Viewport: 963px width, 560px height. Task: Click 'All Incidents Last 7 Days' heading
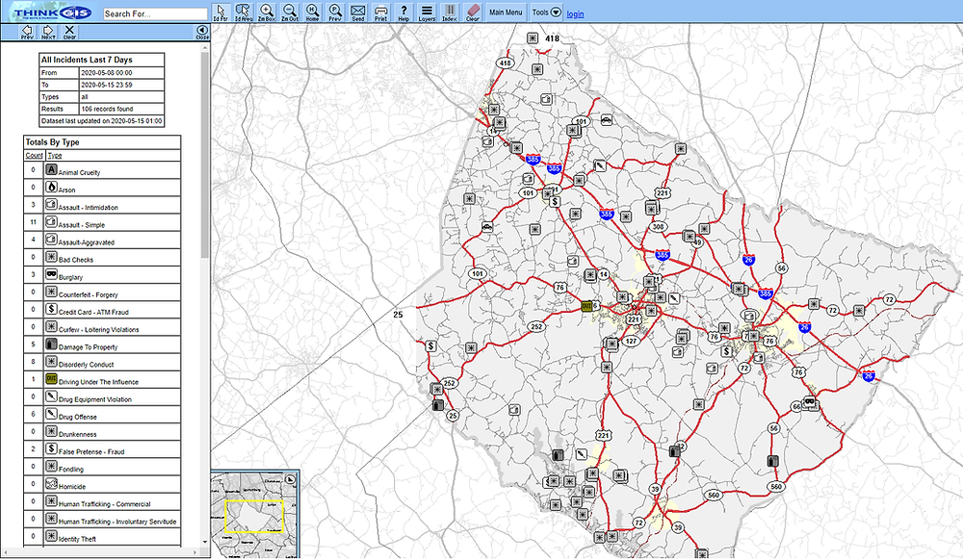pyautogui.click(x=87, y=60)
